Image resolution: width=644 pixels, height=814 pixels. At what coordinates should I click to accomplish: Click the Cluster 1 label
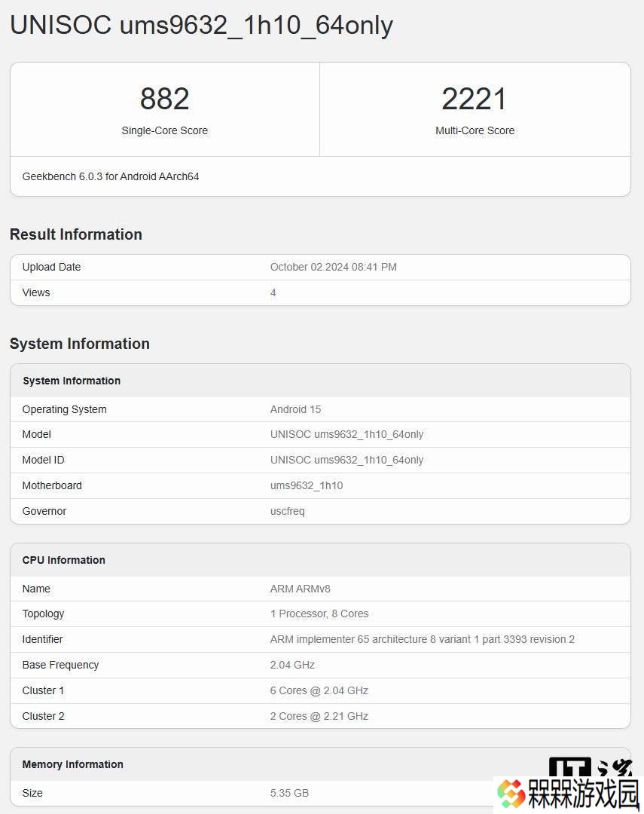(43, 690)
